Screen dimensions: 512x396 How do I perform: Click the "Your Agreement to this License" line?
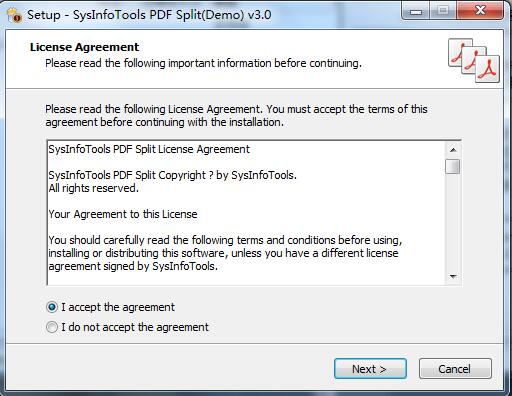[123, 214]
